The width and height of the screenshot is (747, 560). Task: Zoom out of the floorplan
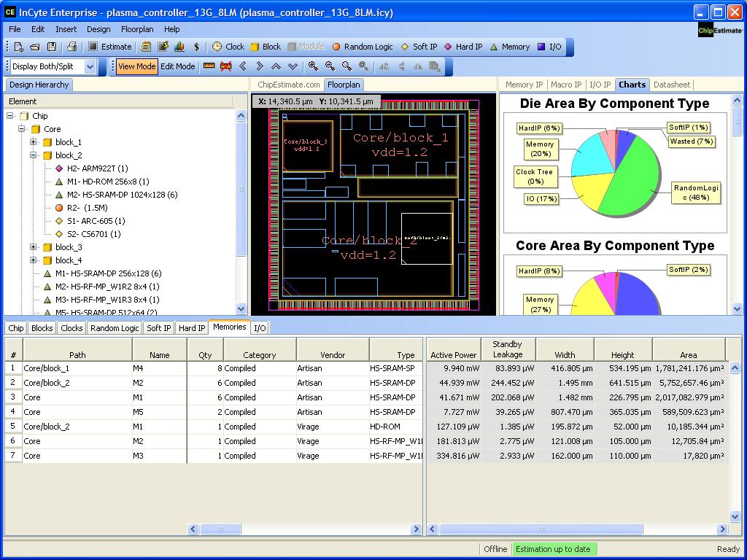click(330, 66)
